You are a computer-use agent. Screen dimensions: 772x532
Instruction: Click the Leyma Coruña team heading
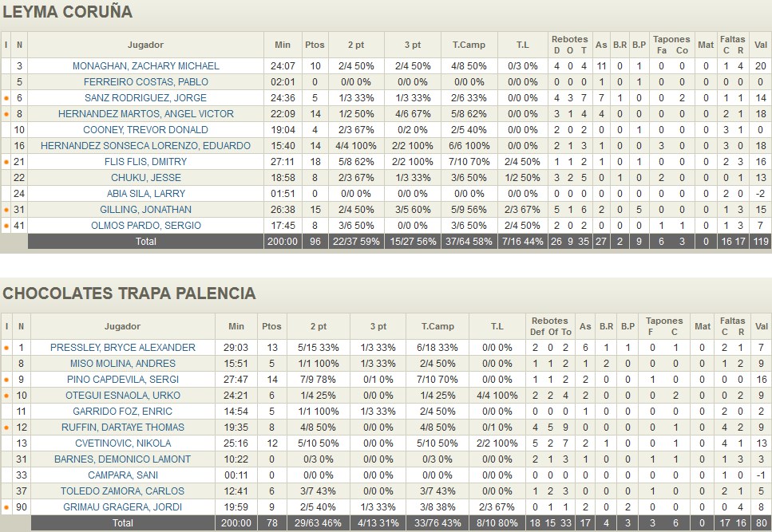68,13
